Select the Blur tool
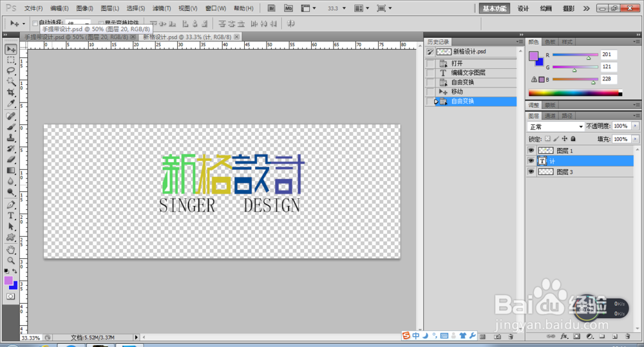 (11, 181)
